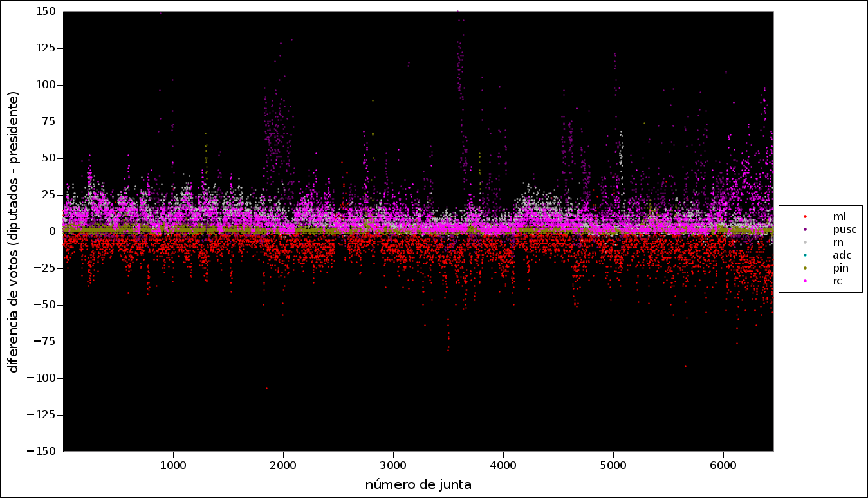The height and width of the screenshot is (498, 868).
Task: Select the 'ml' legend label
Action: pyautogui.click(x=839, y=216)
